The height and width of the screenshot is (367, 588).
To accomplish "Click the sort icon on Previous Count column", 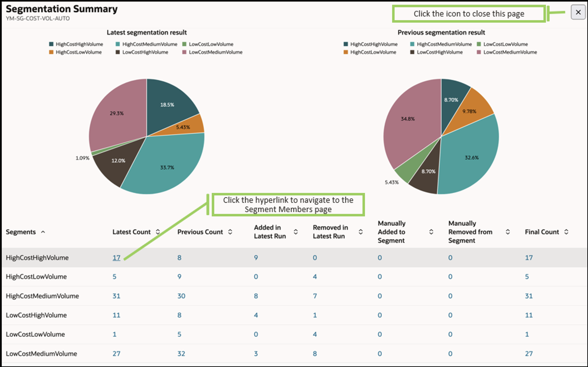I will point(231,232).
